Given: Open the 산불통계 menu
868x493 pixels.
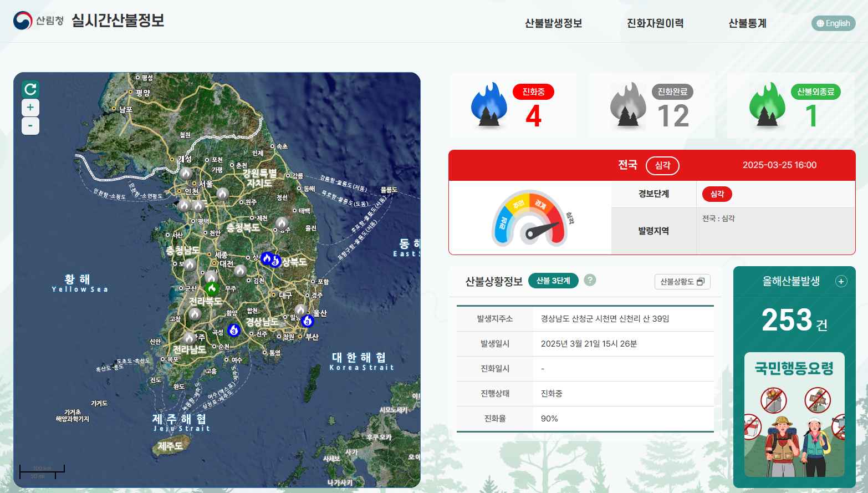Looking at the screenshot, I should point(747,23).
